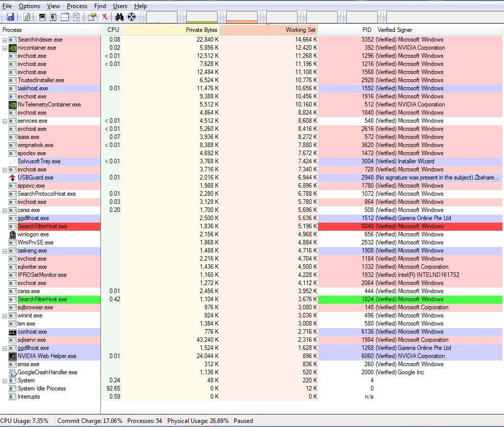This screenshot has width=504, height=427.
Task: Select the IPROSetMonitor.exe process row
Action: pos(252,275)
